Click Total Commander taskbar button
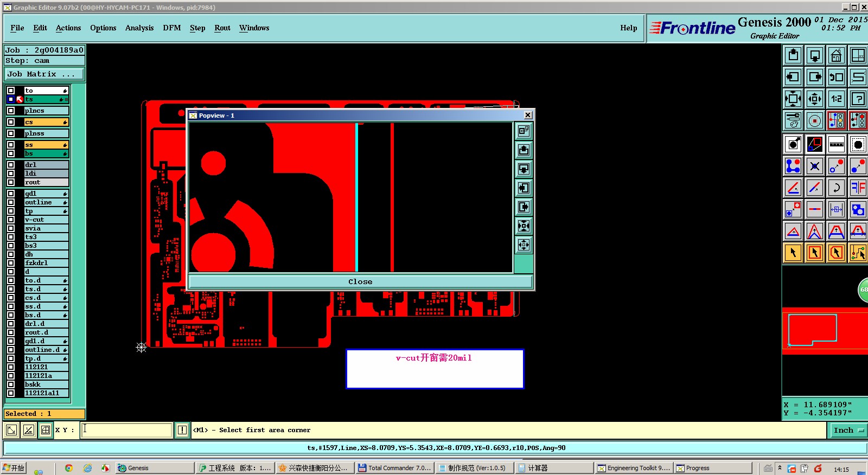This screenshot has width=868, height=475. 394,468
